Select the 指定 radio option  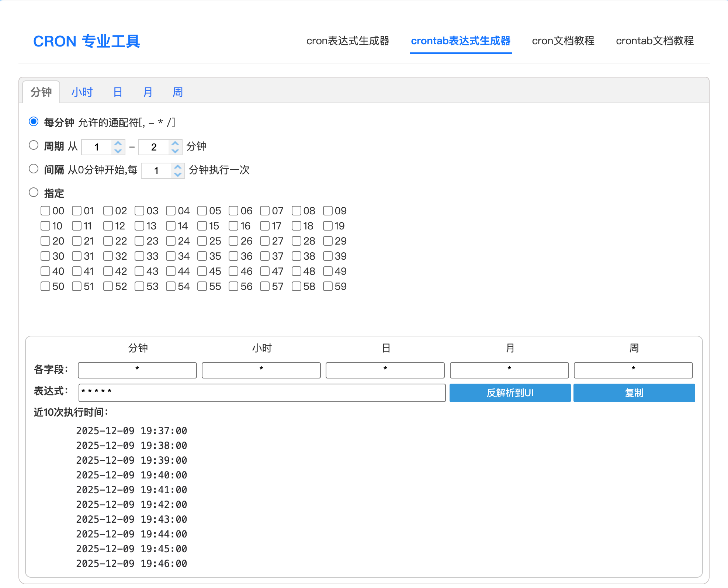click(x=34, y=193)
